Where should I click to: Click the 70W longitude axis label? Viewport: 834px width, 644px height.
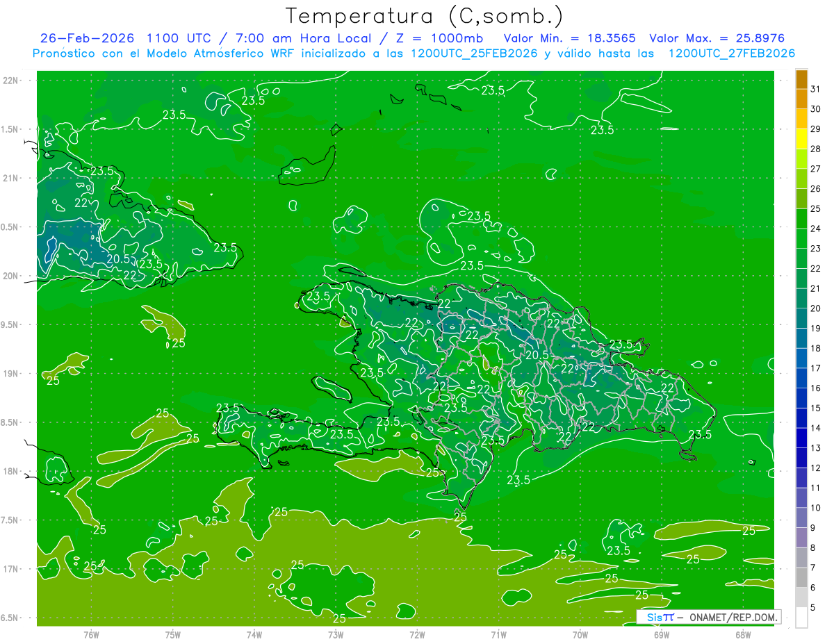[x=580, y=635]
